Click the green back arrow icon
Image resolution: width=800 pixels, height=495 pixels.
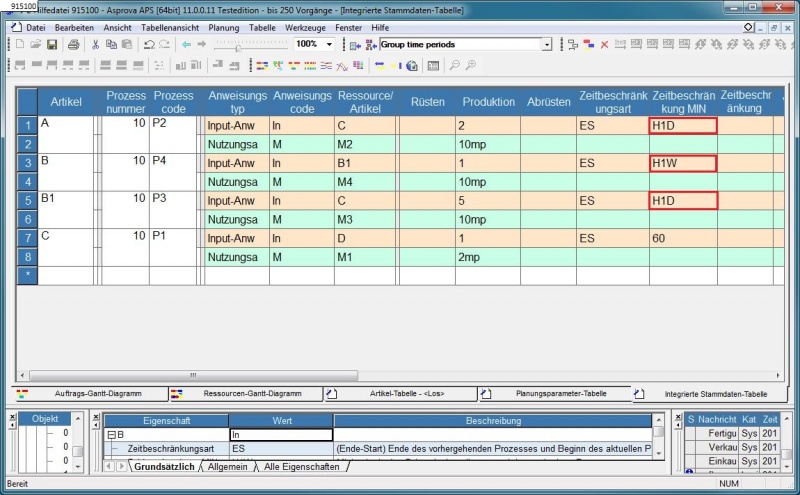pyautogui.click(x=186, y=45)
